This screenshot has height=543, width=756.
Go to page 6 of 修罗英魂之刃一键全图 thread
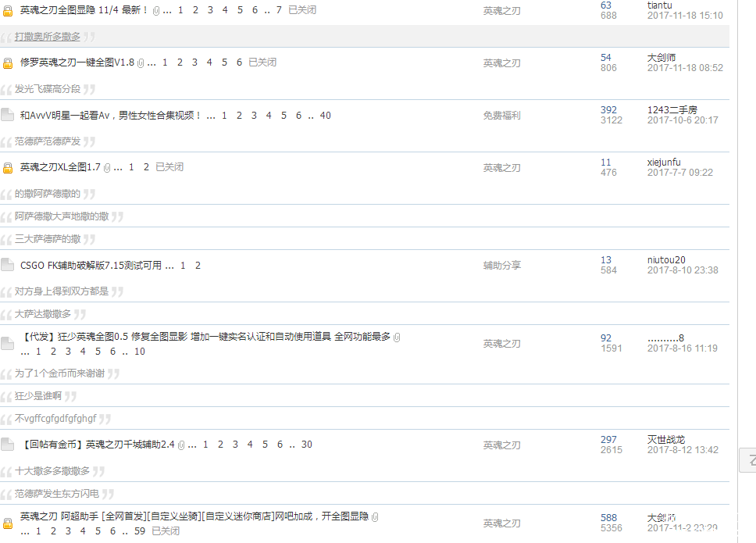[239, 63]
